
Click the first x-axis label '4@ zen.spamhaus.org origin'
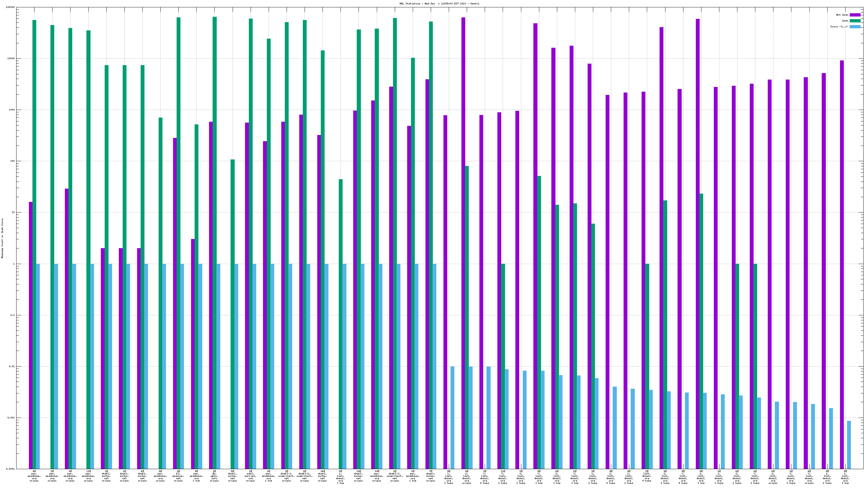click(x=34, y=476)
